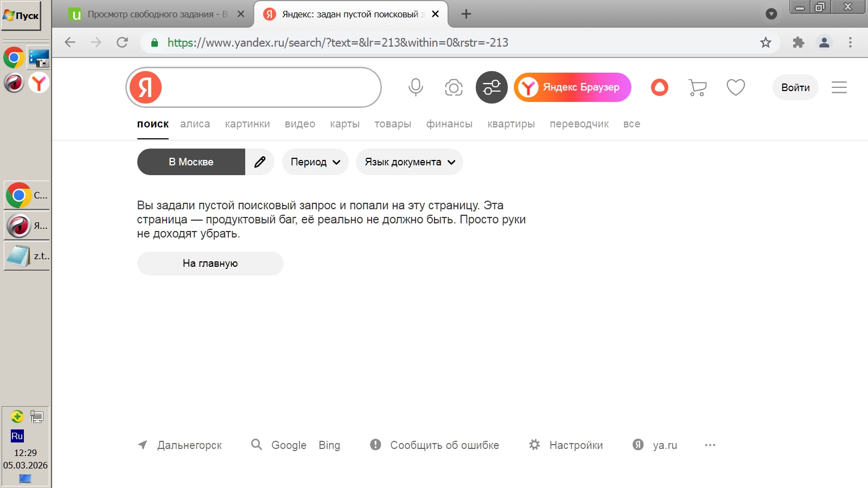The image size is (868, 488).
Task: Close the Яндекс: задан пустой поисковый tab
Action: pos(435,14)
